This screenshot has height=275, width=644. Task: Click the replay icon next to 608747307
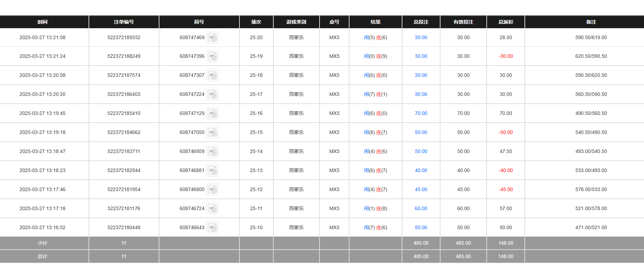[x=212, y=75]
